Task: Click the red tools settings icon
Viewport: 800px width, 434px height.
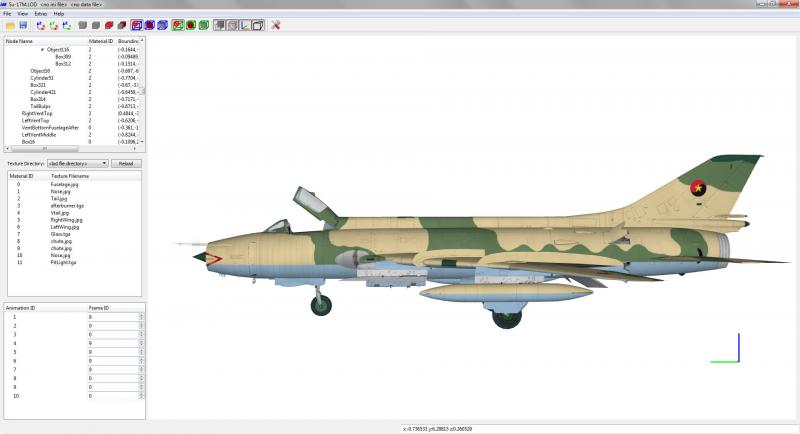Action: click(x=276, y=25)
